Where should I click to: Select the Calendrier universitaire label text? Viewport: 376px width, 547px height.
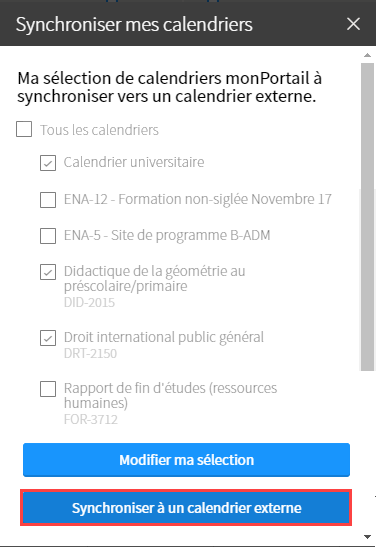(x=134, y=162)
